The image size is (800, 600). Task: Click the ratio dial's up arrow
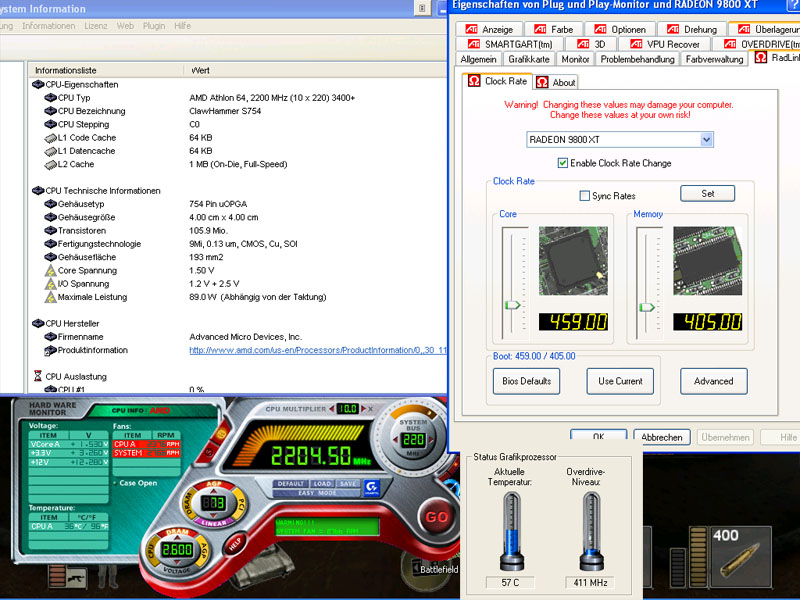point(213,492)
